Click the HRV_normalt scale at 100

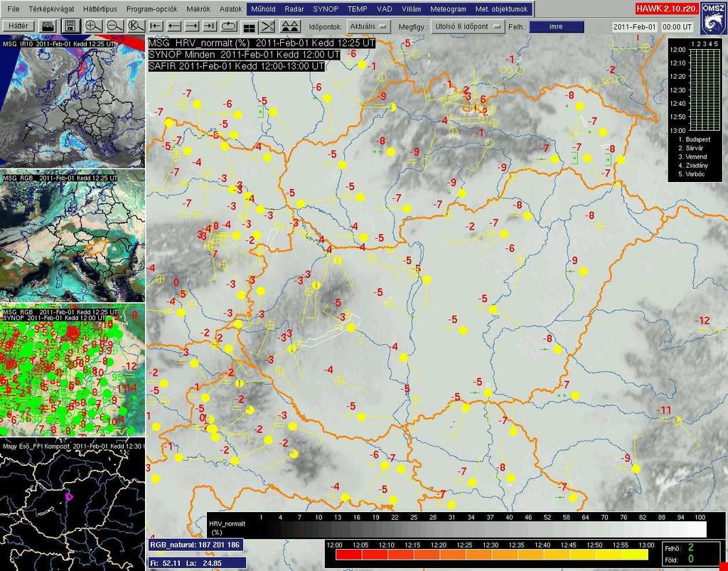click(700, 529)
